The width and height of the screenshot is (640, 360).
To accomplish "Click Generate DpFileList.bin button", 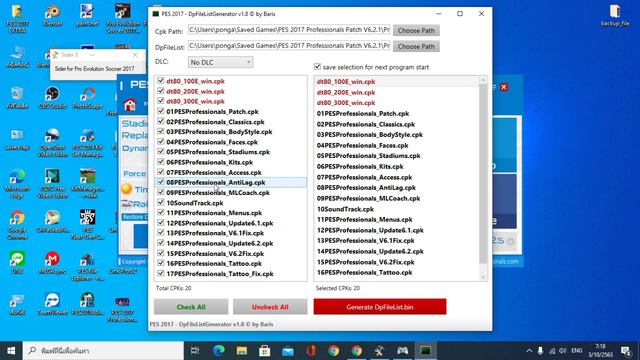I will [x=380, y=307].
